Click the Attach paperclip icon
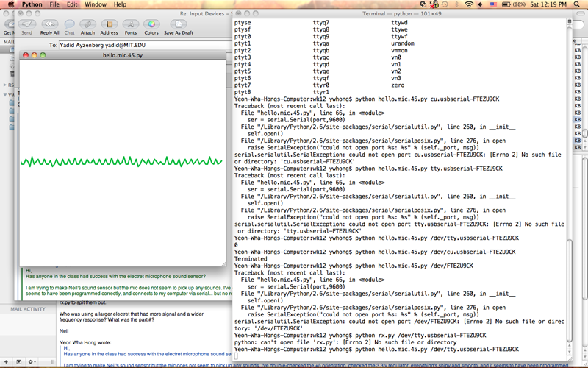This screenshot has width=588, height=368. [x=87, y=24]
